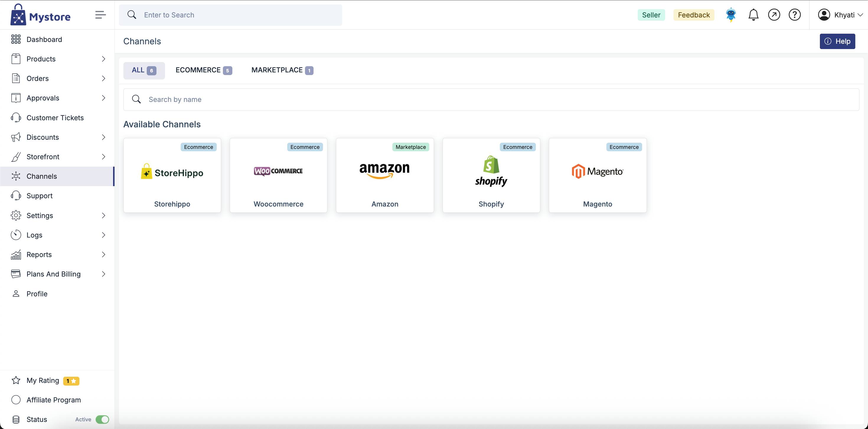
Task: Open Dashboard from the sidebar
Action: 44,40
